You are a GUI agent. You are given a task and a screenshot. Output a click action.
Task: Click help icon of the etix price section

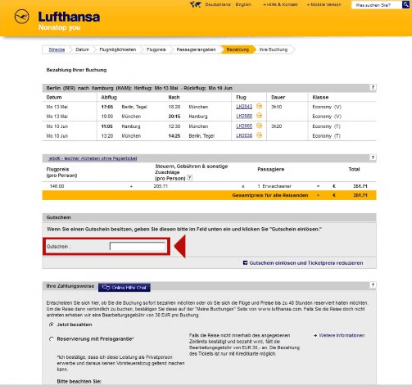pyautogui.click(x=373, y=157)
